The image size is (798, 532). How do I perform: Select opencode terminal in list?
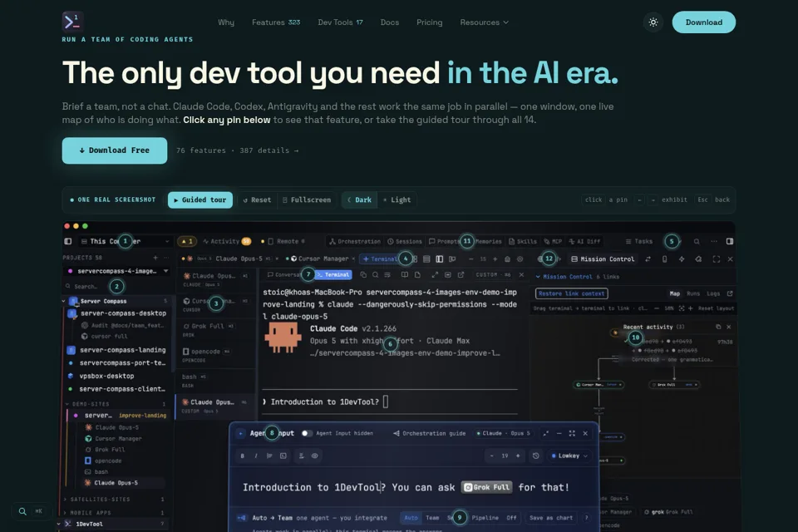coord(215,355)
